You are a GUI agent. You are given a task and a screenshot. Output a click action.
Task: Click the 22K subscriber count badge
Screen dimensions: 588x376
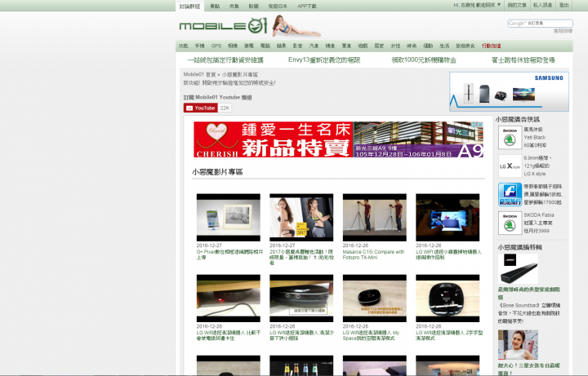point(225,108)
